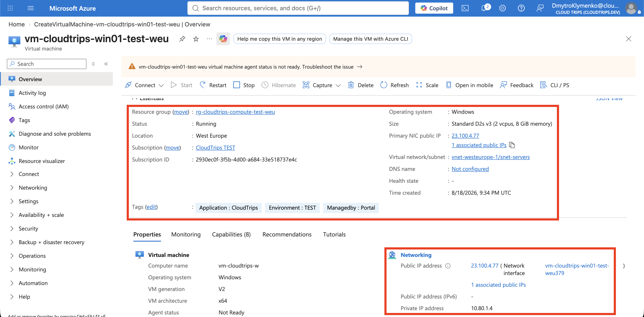Go to Home in the breadcrumb

(x=16, y=24)
